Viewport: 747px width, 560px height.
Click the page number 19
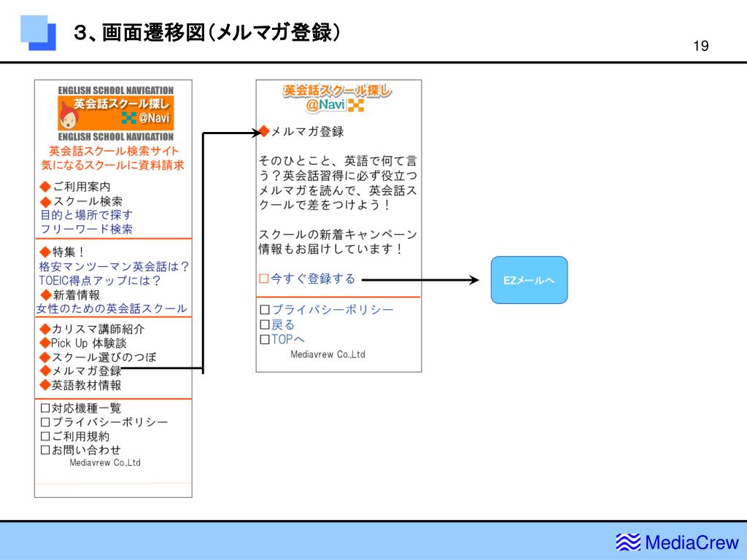point(701,46)
